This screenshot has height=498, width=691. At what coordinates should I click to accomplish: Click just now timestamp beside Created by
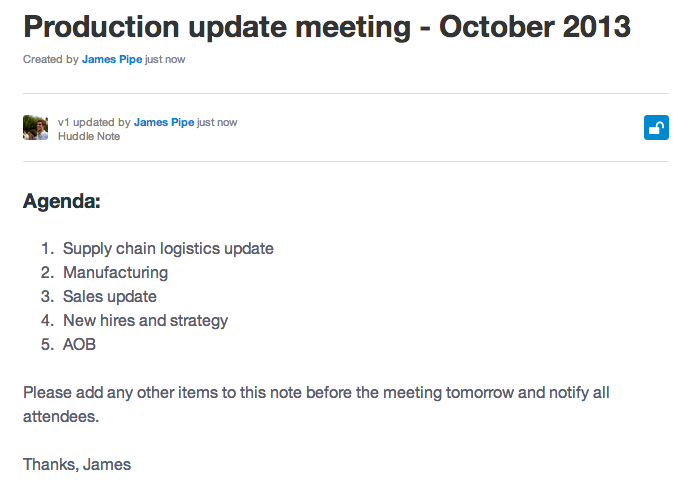click(x=165, y=59)
